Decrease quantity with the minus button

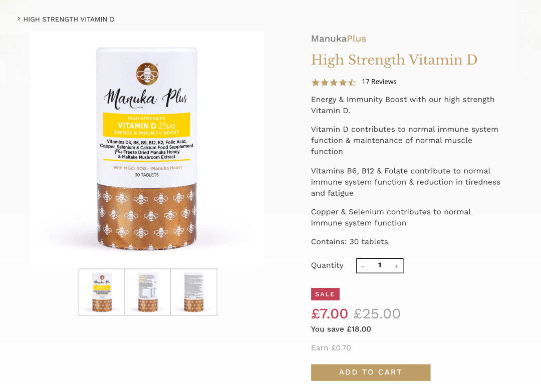tap(363, 266)
